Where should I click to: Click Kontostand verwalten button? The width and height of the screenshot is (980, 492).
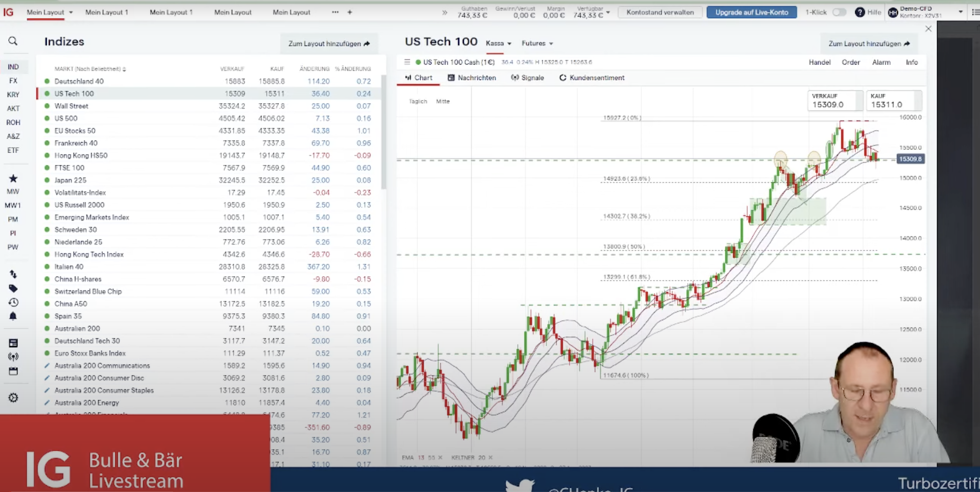(660, 12)
